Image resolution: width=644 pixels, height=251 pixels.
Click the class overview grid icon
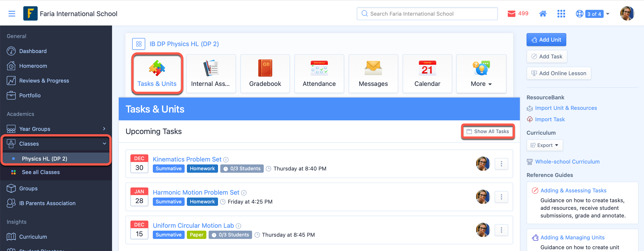coord(139,44)
